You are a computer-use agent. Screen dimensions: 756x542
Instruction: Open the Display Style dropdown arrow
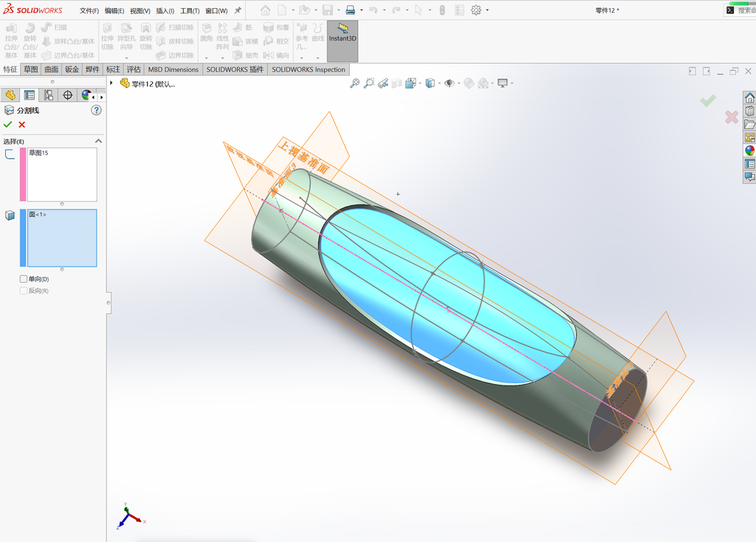[439, 83]
